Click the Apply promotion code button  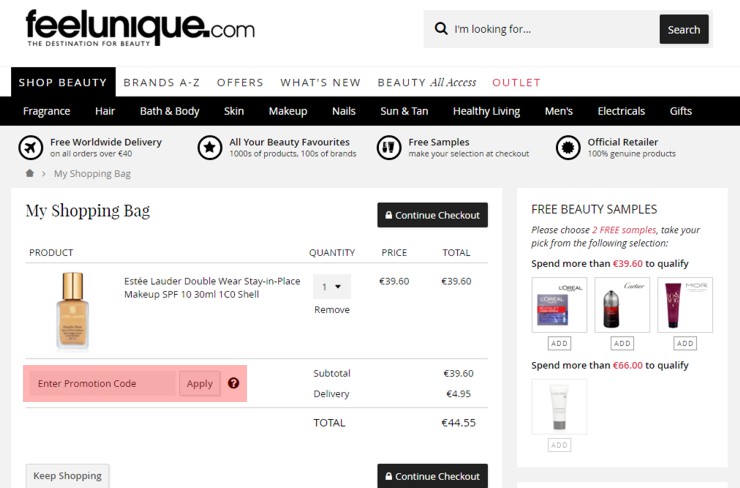click(x=200, y=383)
